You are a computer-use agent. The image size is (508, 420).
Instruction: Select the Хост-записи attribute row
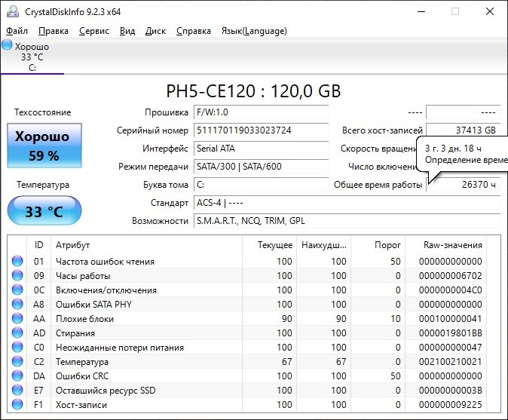click(x=247, y=404)
